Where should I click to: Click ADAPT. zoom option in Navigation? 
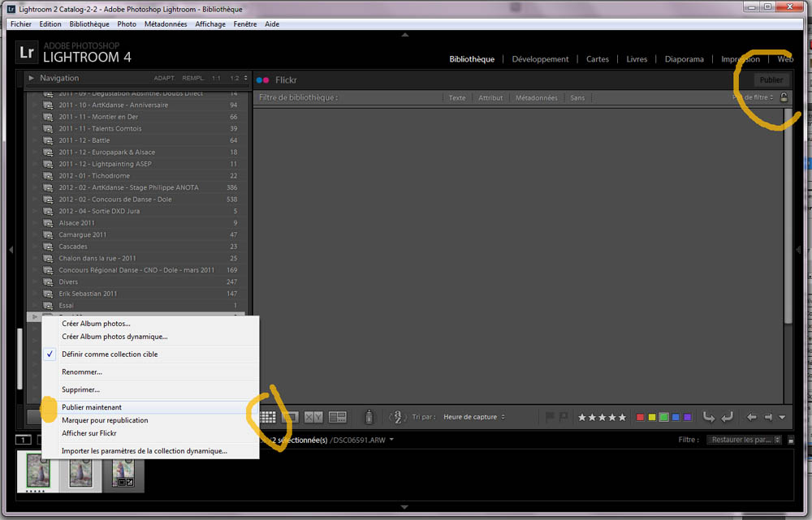tap(164, 78)
